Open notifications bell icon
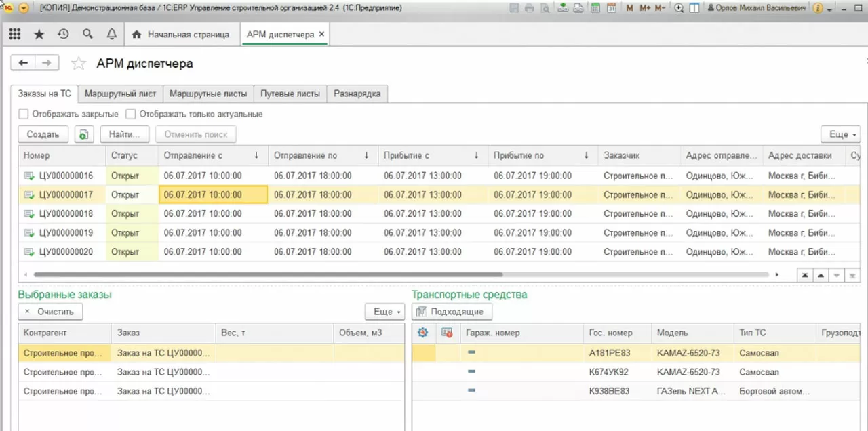 tap(112, 34)
